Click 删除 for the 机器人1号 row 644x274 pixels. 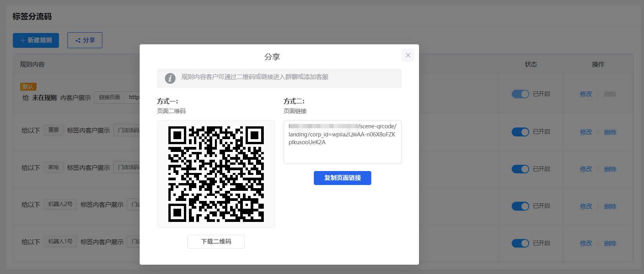pyautogui.click(x=610, y=243)
